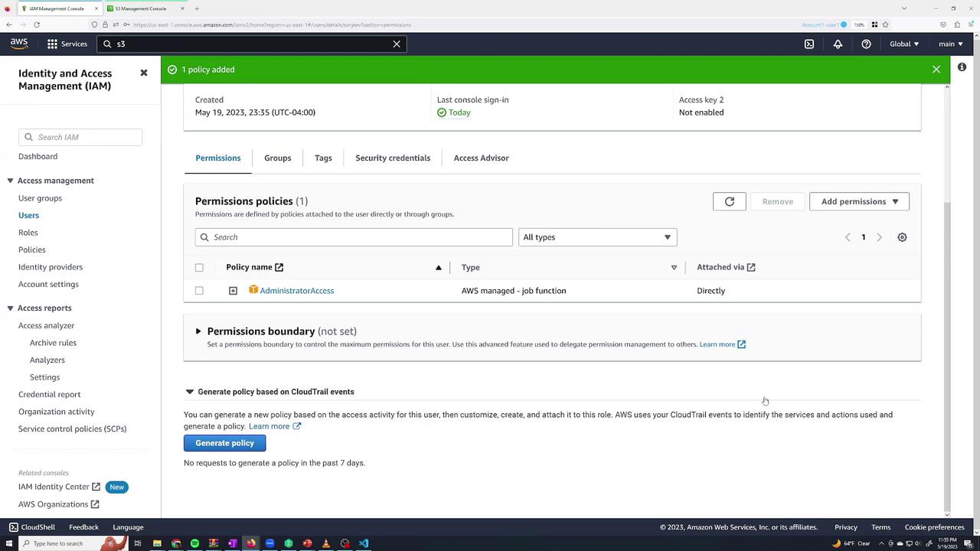Open the Add permissions dropdown
Screen dimensions: 980x551
pos(859,201)
